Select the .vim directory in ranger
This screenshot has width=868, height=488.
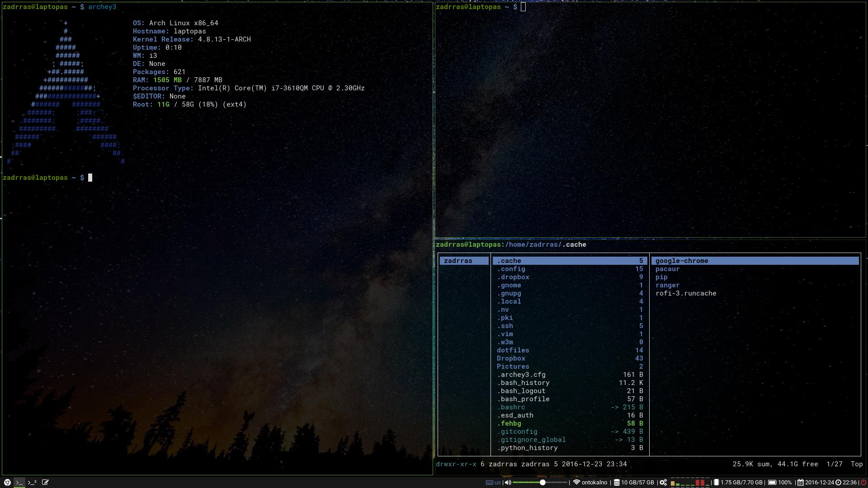(570, 334)
